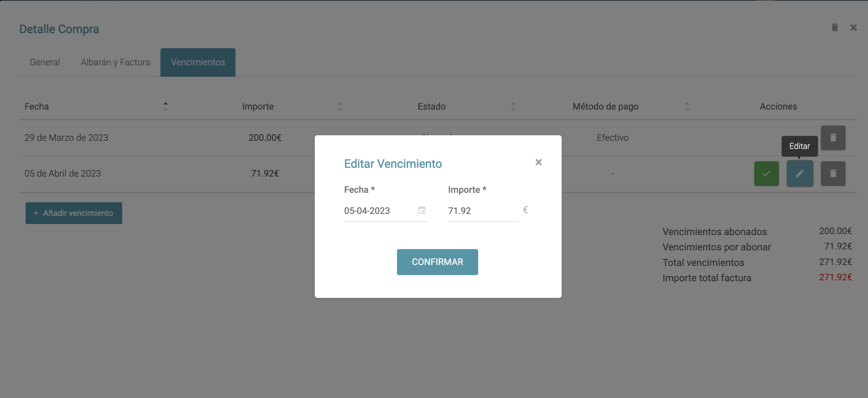
Task: Open the Albarán y Factura tab
Action: [x=115, y=62]
